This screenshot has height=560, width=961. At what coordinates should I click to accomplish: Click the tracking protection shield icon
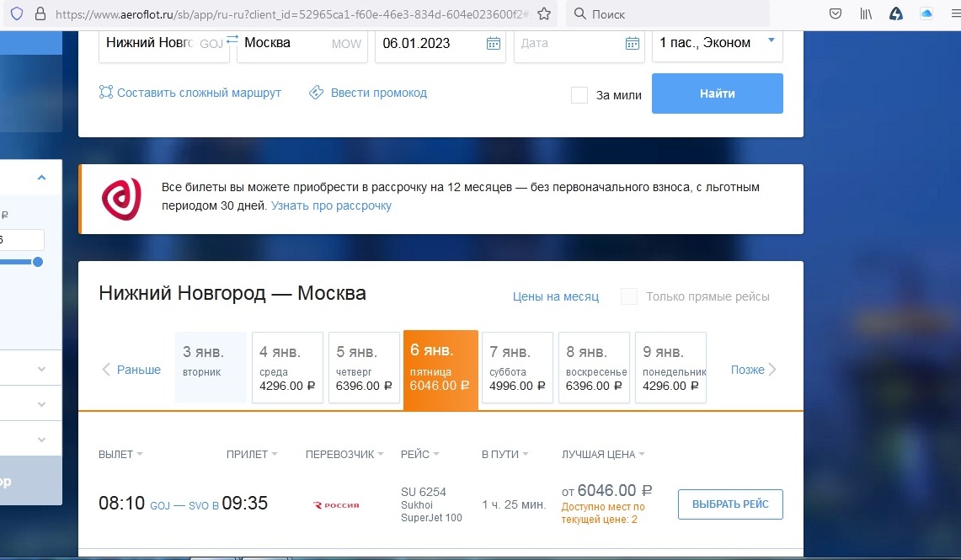click(x=16, y=14)
